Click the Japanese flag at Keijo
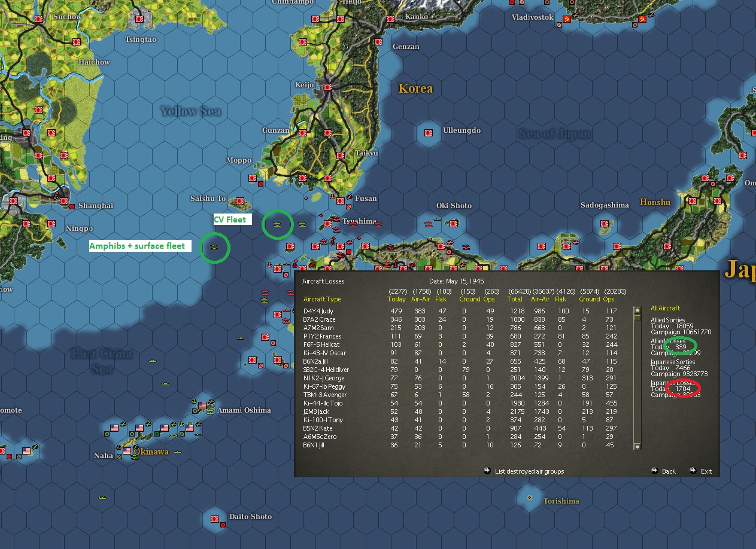This screenshot has width=756, height=549. (x=328, y=88)
